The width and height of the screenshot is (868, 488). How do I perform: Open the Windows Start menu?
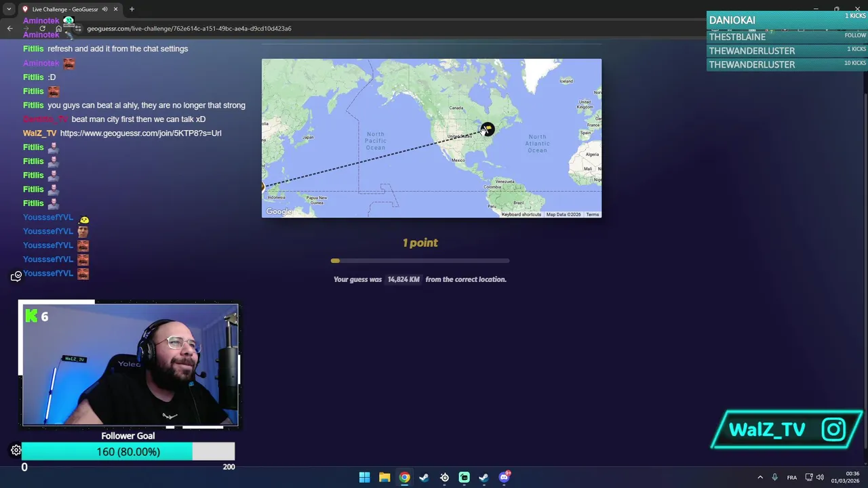tap(364, 477)
